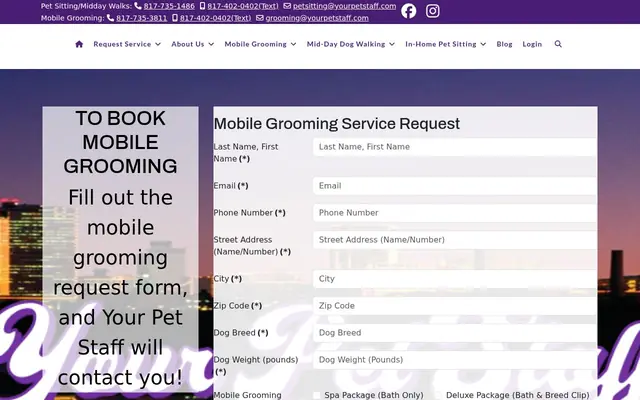Image resolution: width=640 pixels, height=400 pixels.
Task: Text pet sitting line 817-402-0402
Action: 243,6
